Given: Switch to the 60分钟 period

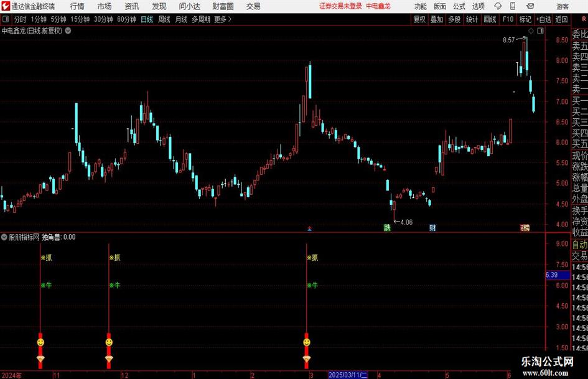Looking at the screenshot, I should [x=126, y=19].
